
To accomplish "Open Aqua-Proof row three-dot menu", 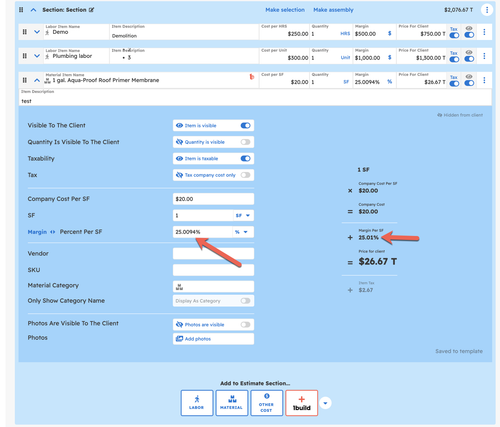I will point(484,80).
